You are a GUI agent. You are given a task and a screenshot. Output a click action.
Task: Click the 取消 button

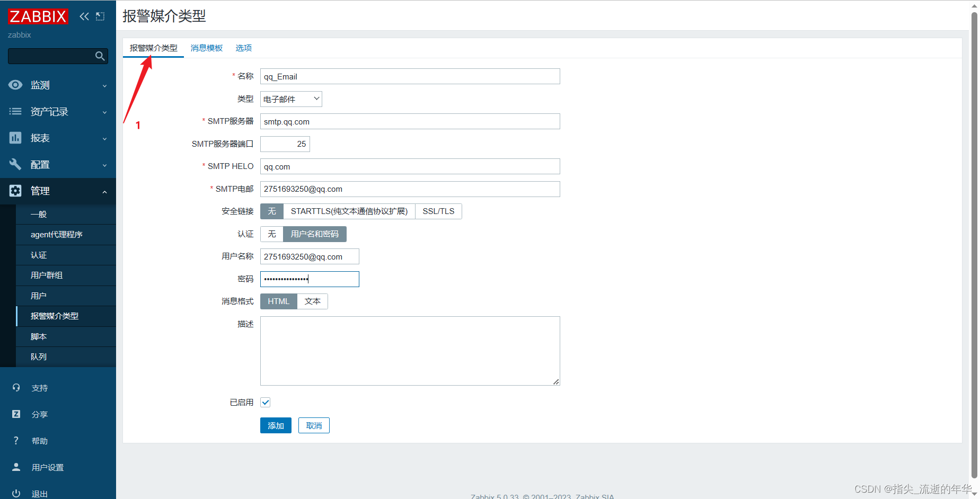pyautogui.click(x=314, y=425)
